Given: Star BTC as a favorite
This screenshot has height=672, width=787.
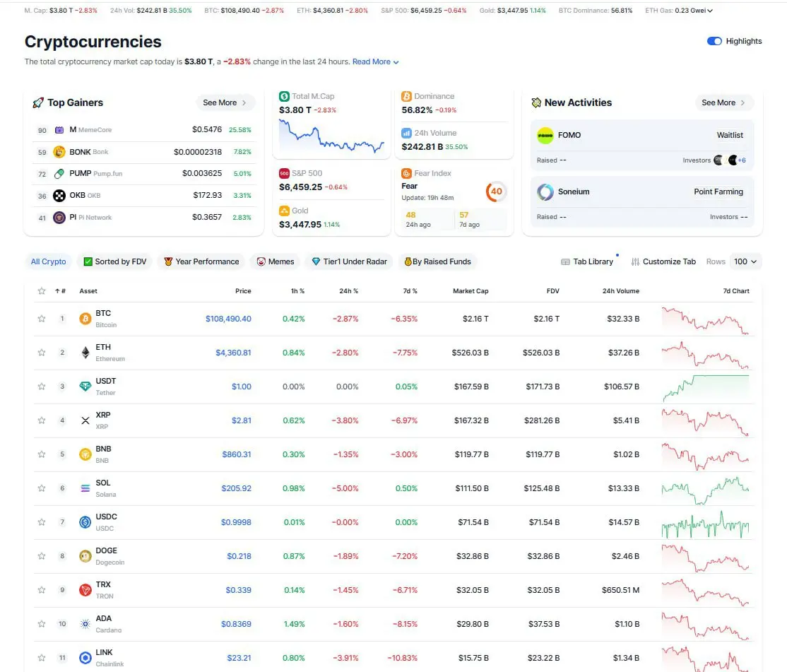Looking at the screenshot, I should (42, 319).
